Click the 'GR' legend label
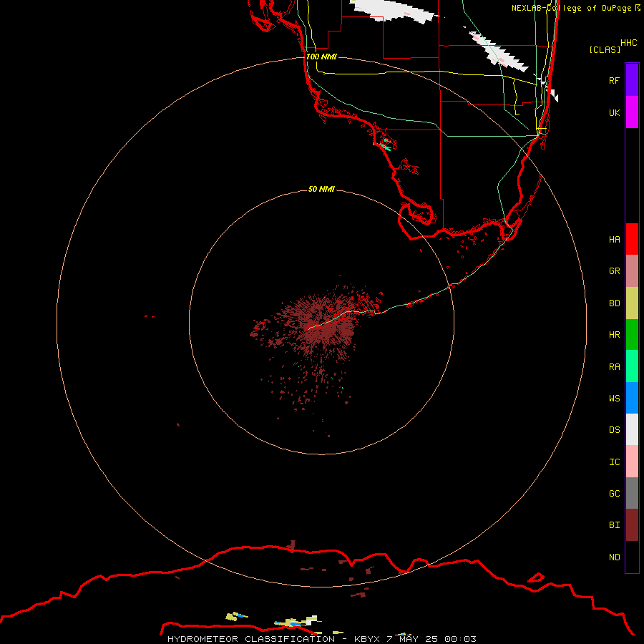Viewport: 644px width, 644px height. 614,271
